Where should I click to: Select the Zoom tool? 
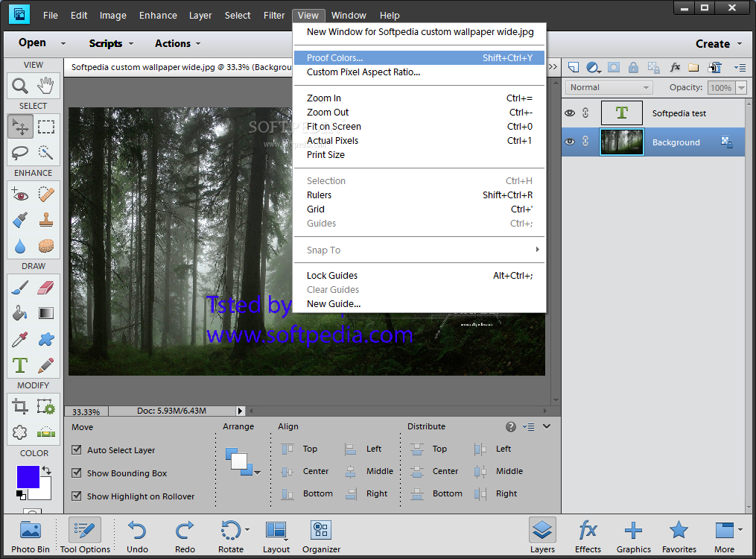[20, 86]
